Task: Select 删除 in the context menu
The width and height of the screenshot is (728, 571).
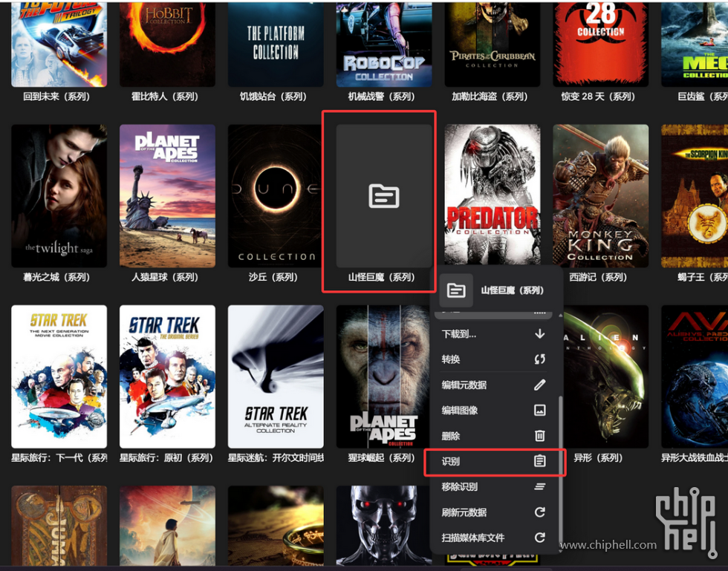Action: coord(493,436)
